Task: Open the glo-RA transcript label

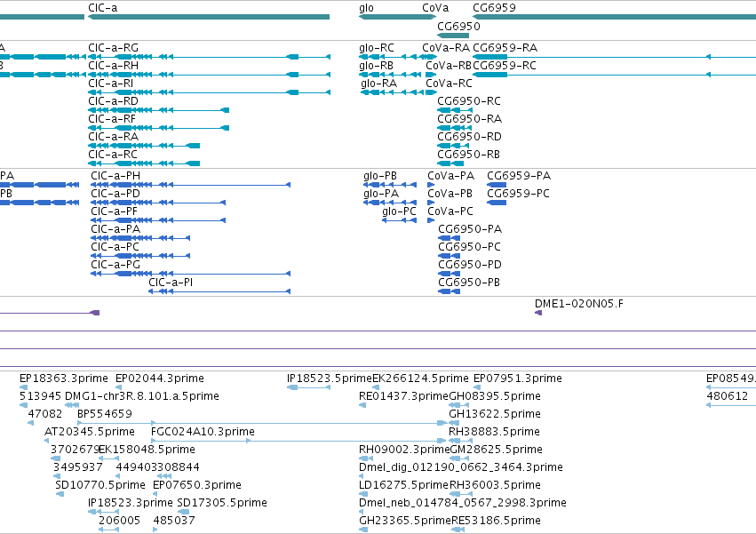Action: (379, 84)
